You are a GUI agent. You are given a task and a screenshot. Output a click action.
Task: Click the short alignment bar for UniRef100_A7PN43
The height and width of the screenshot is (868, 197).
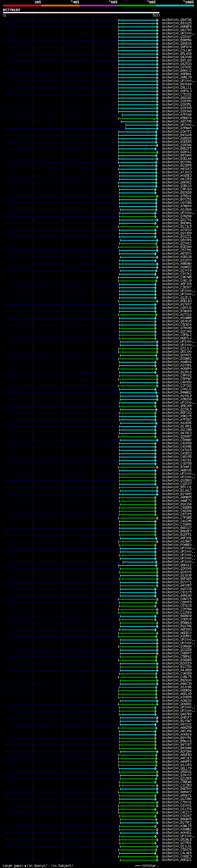click(x=142, y=128)
